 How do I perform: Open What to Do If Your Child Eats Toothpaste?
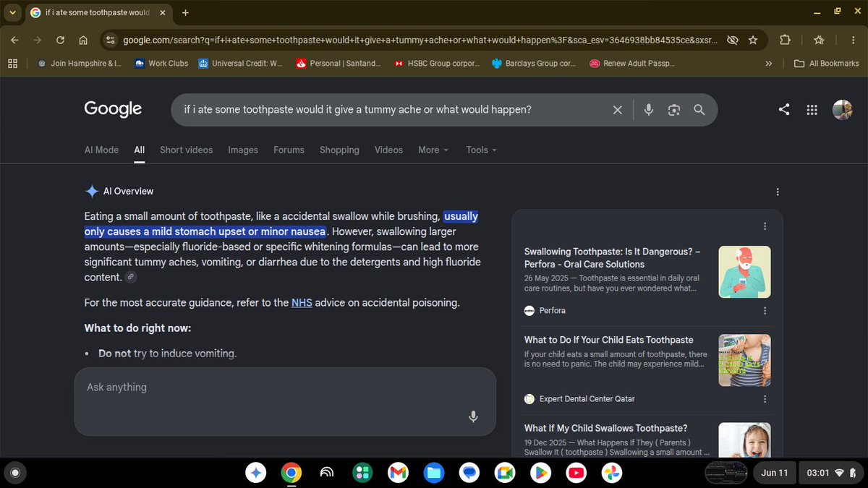608,340
